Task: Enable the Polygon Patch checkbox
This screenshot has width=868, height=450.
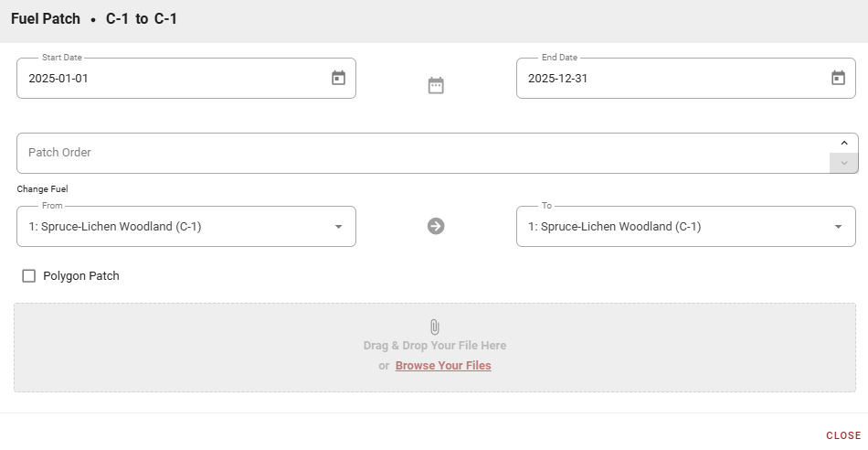Action: [29, 276]
